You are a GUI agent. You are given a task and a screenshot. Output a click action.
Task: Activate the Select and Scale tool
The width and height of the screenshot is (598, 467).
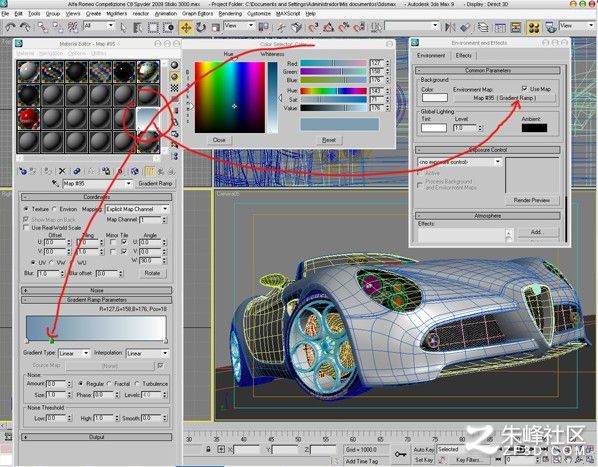tap(216, 27)
